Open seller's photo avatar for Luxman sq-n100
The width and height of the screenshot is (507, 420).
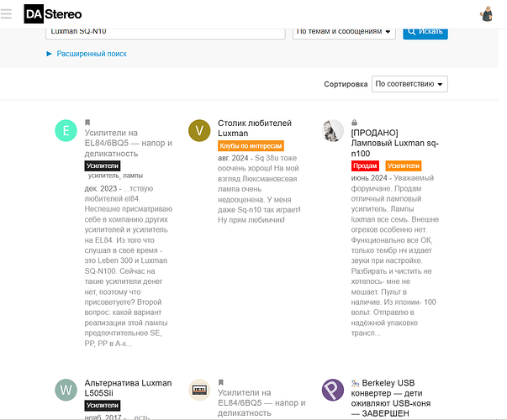point(333,130)
